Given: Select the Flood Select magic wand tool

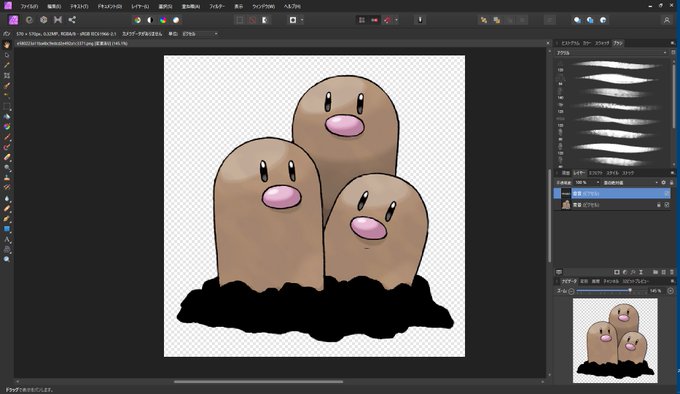Looking at the screenshot, I should [7, 96].
